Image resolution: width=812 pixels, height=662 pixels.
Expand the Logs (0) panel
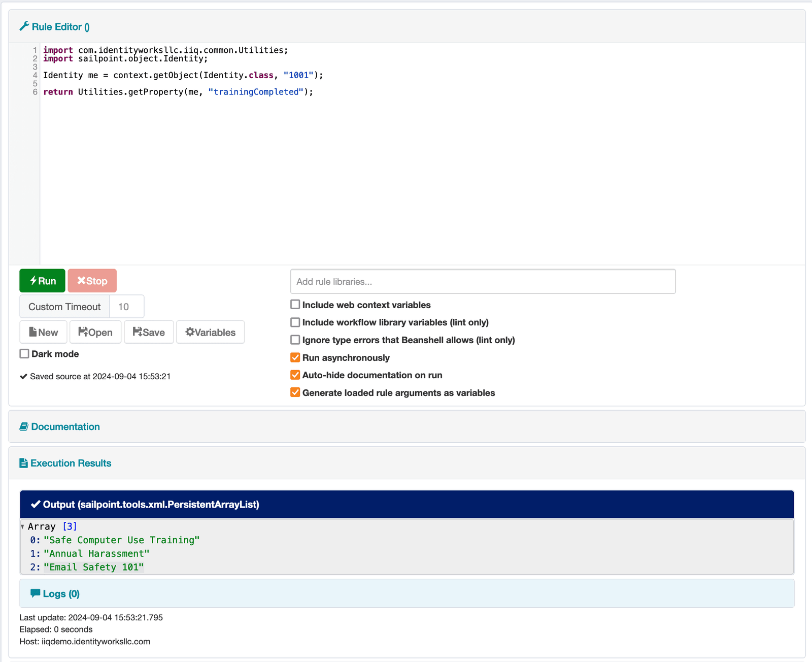tap(61, 593)
